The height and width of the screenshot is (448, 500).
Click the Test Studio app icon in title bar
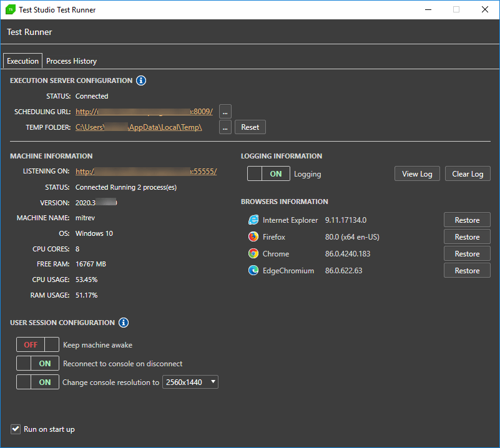(11, 9)
